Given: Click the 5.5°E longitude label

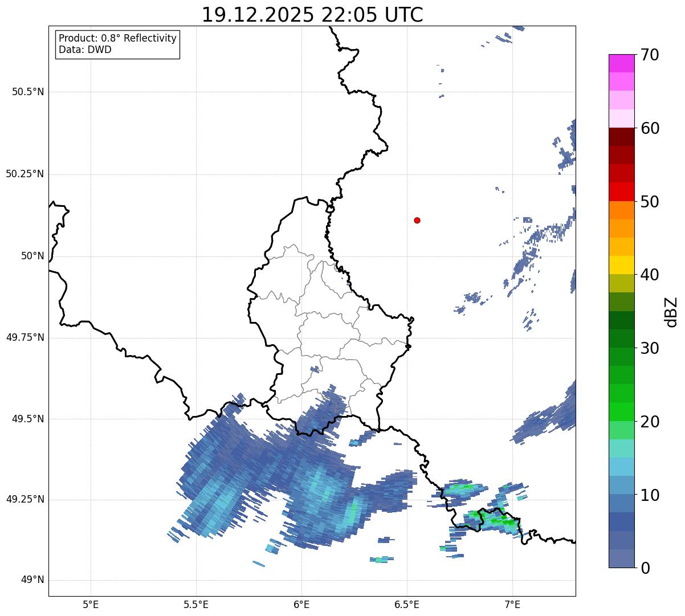Looking at the screenshot, I should (196, 604).
